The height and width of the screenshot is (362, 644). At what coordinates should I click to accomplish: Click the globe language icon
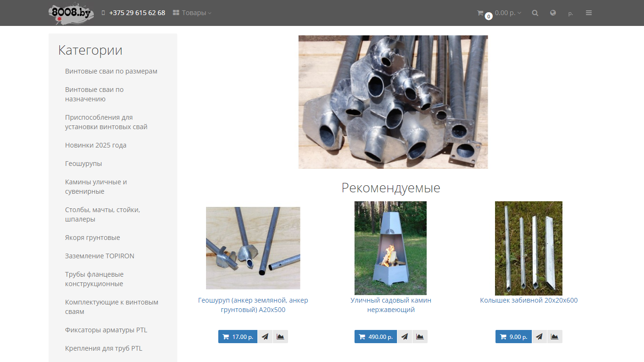[553, 13]
